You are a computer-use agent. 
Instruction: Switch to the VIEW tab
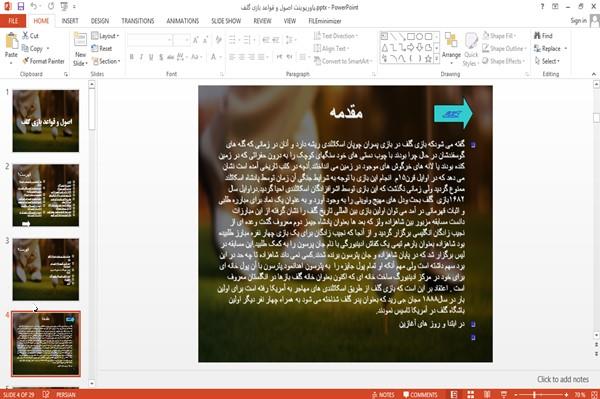(x=290, y=21)
